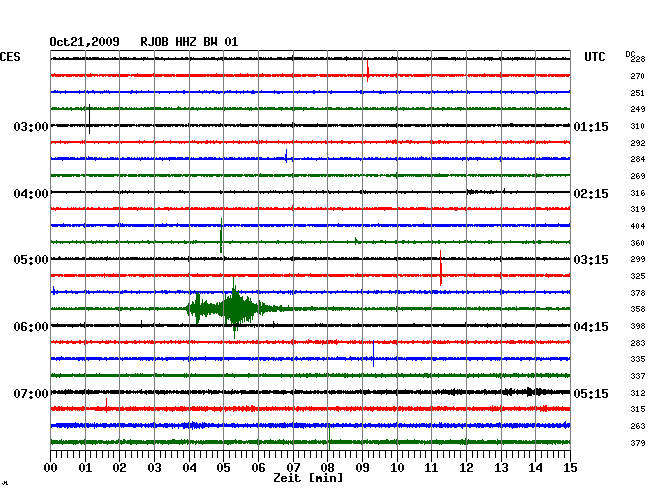Select DC offset value 263
This screenshot has height=494, width=650.
point(638,426)
